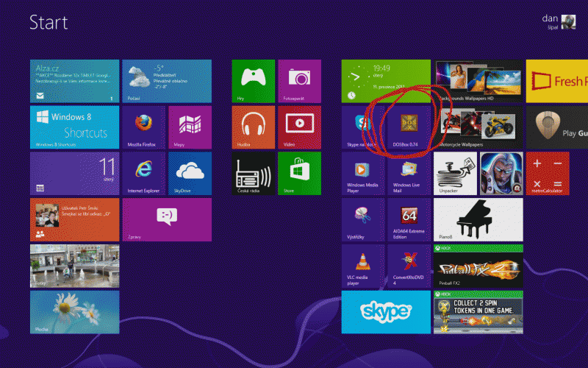Open the Alza.cz mail tile
The height and width of the screenshot is (368, 588).
point(75,81)
